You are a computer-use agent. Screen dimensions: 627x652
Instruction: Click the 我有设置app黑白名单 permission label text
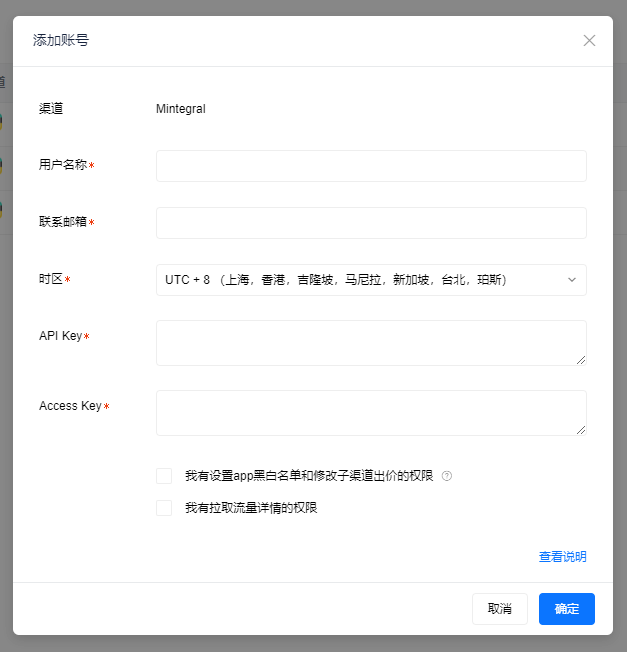pyautogui.click(x=309, y=476)
